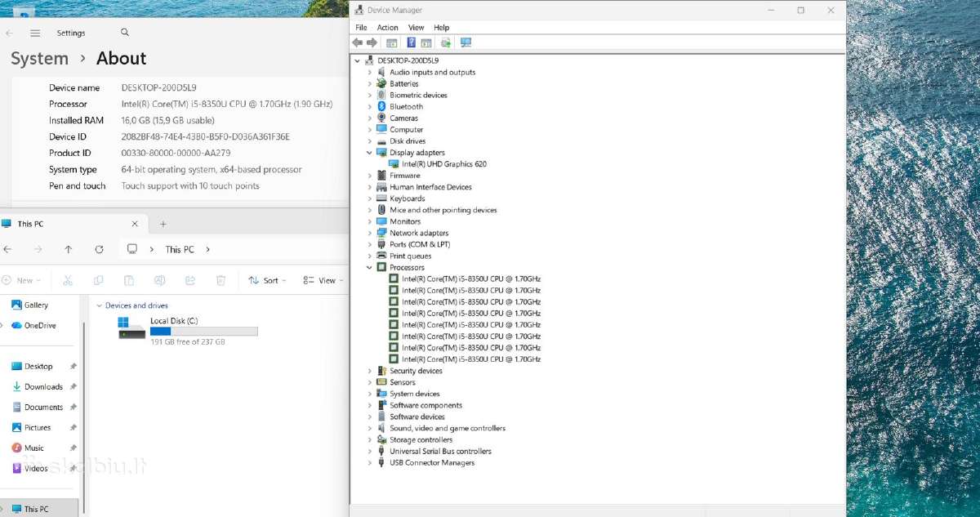Screen dimensions: 980x517
Task: Click the Forward arrow in Device Manager toolbar
Action: [x=372, y=42]
